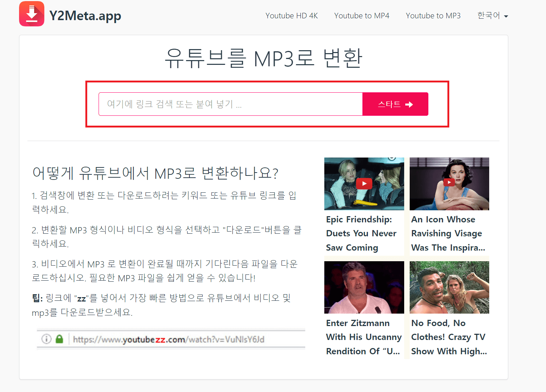
Task: Open the Youtube HD 4K page
Action: click(292, 16)
